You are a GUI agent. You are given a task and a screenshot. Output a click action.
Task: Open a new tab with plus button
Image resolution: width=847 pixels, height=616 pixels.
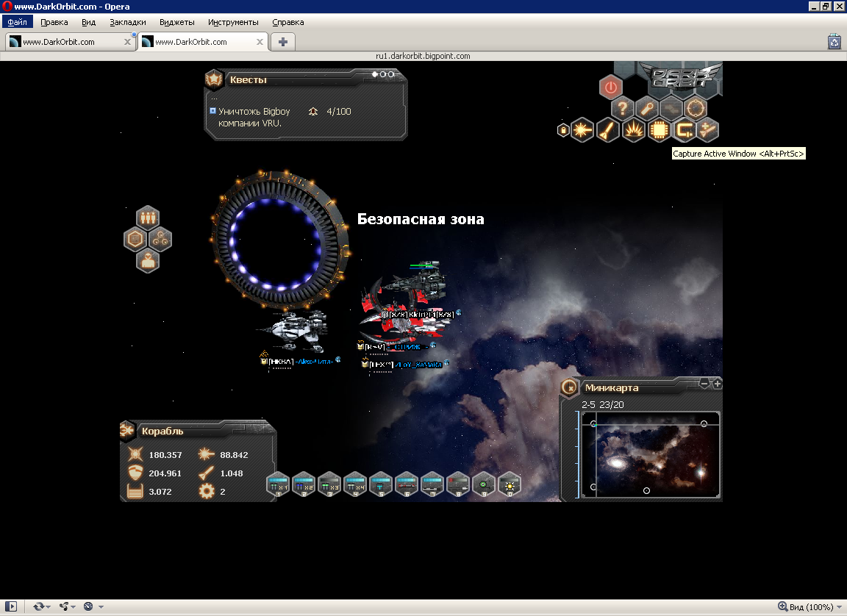(282, 42)
